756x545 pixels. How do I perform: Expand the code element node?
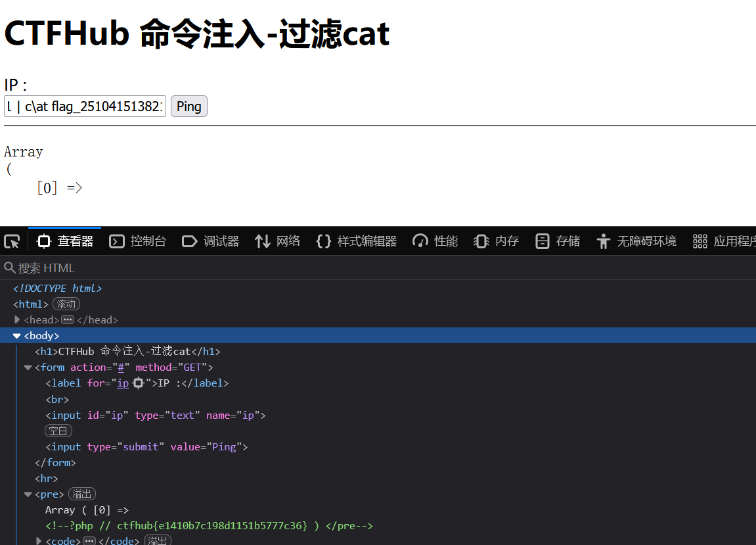tap(39, 540)
